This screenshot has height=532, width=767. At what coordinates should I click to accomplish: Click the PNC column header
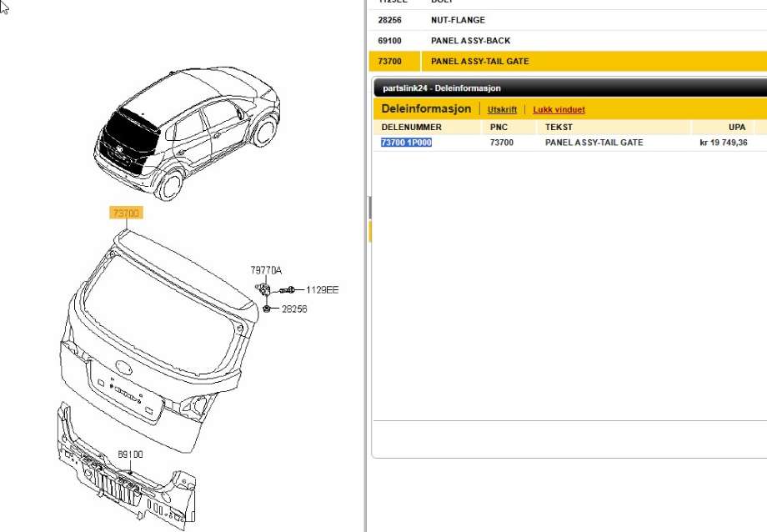click(x=499, y=128)
